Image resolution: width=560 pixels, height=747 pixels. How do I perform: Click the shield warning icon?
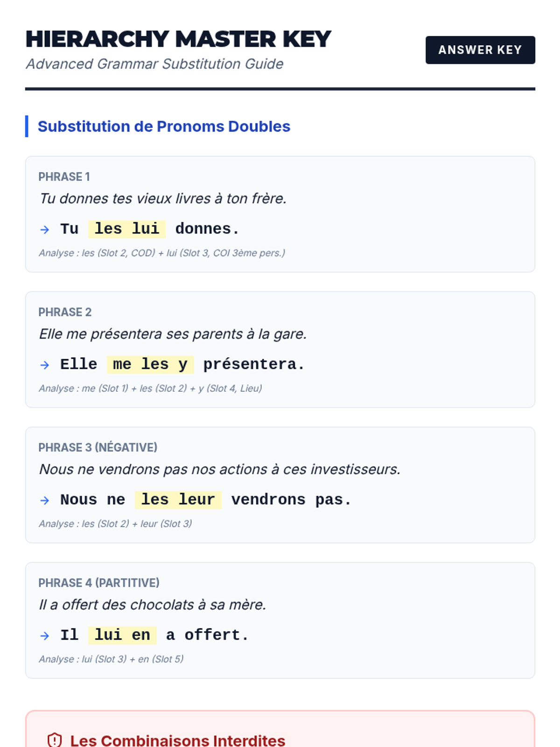click(55, 740)
